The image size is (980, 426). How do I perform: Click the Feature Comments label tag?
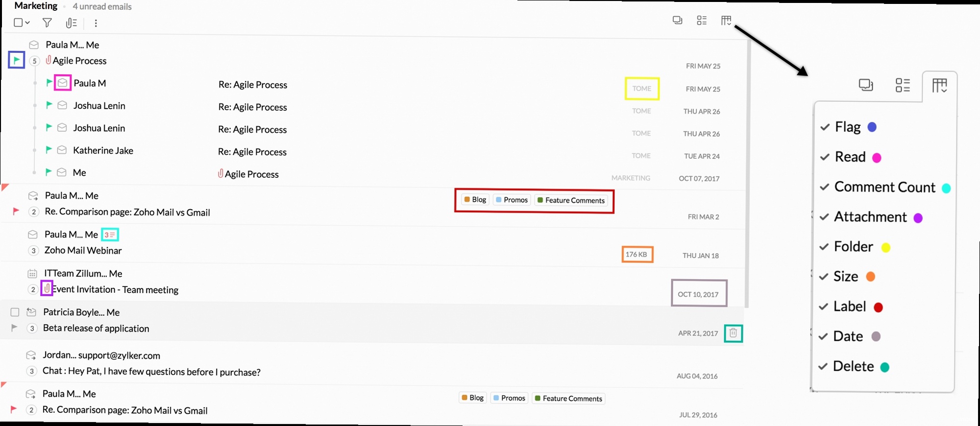[x=571, y=200]
